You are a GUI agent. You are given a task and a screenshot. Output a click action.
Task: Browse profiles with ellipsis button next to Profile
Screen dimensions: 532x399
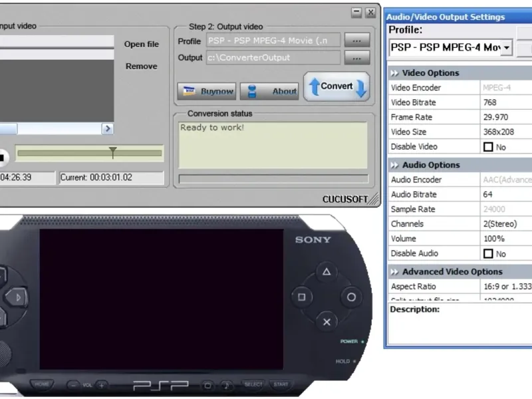(357, 41)
